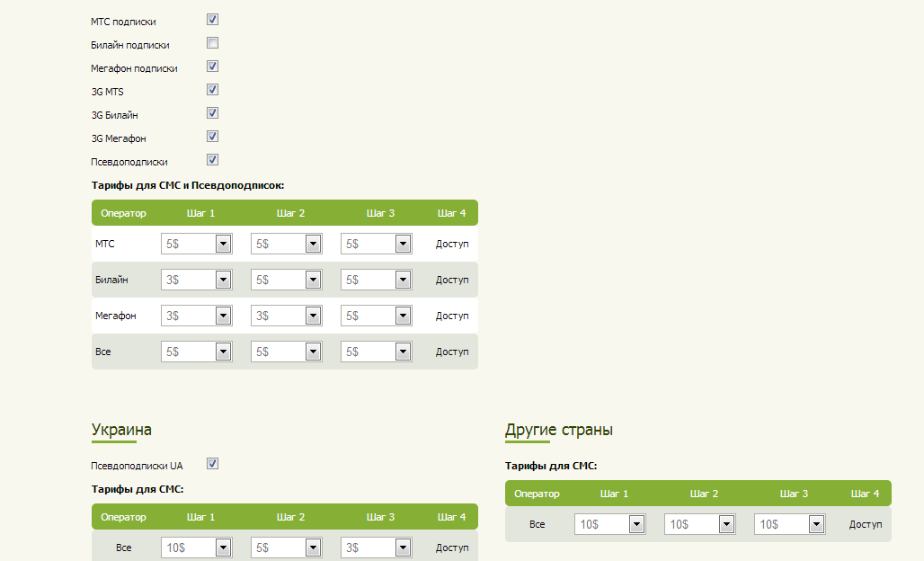This screenshot has width=924, height=561.
Task: Click the Псевдоподписки UA label
Action: 137,466
